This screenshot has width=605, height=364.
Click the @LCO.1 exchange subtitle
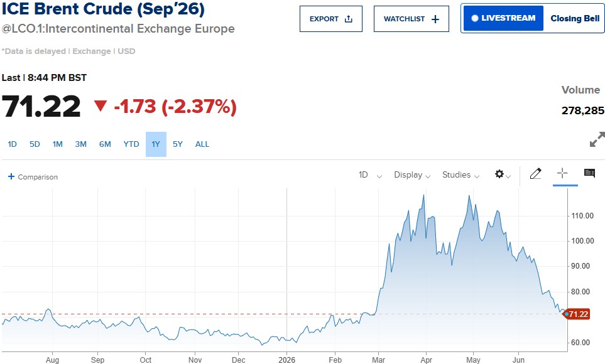pyautogui.click(x=118, y=29)
